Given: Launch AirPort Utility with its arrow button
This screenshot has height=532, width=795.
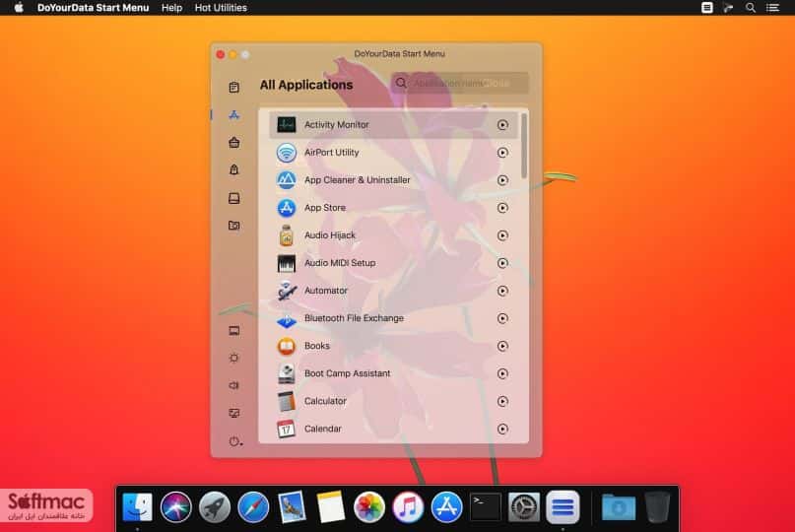Looking at the screenshot, I should click(502, 152).
